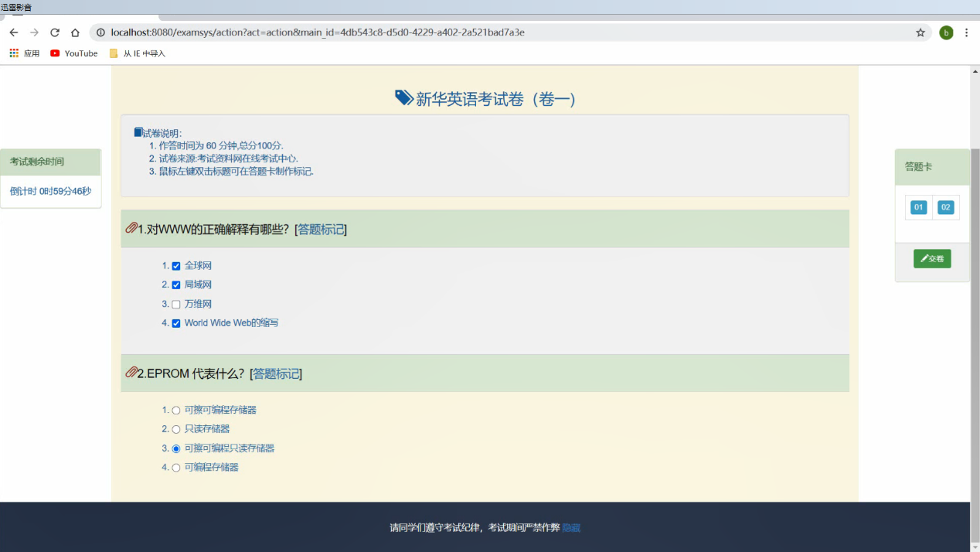The width and height of the screenshot is (980, 552).
Task: Go back with the browser back arrow
Action: click(13, 32)
